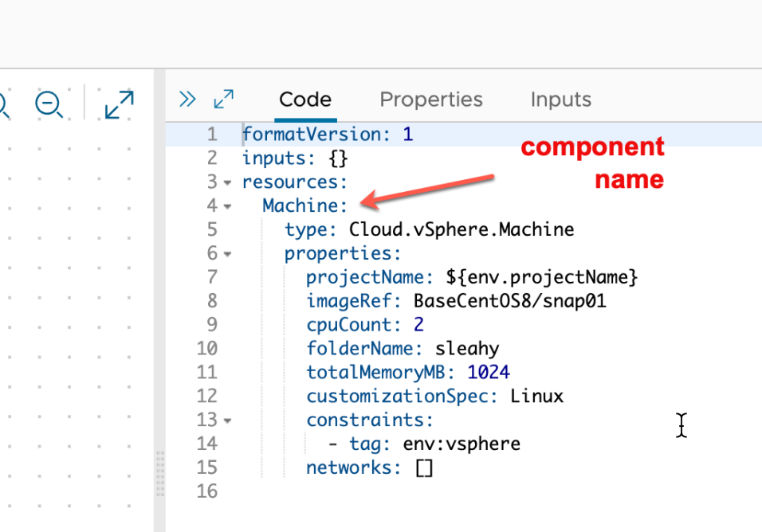Place cursor on the formatVersion line

[328, 134]
